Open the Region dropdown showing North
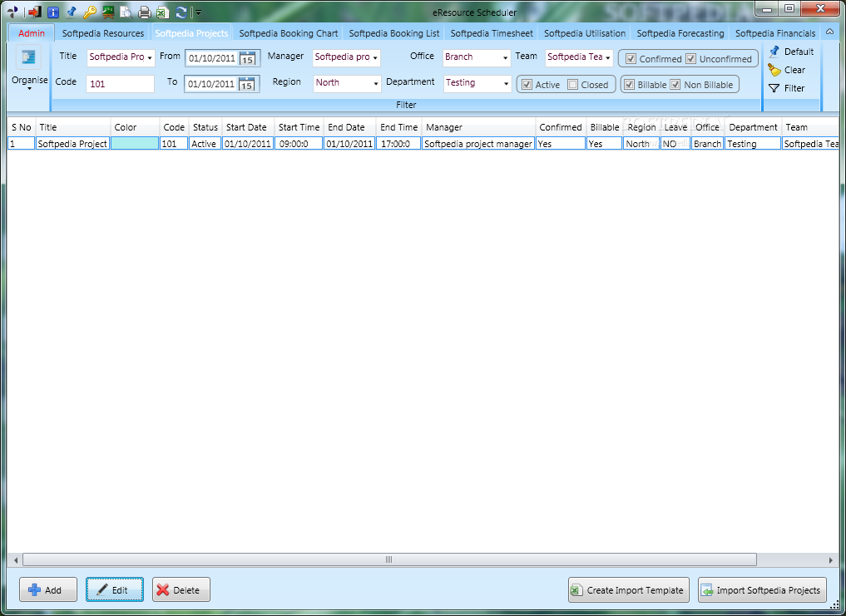846x616 pixels. coord(376,84)
